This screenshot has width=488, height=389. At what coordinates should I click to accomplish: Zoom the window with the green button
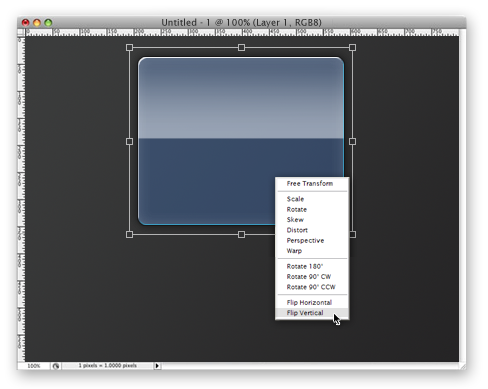pos(48,23)
